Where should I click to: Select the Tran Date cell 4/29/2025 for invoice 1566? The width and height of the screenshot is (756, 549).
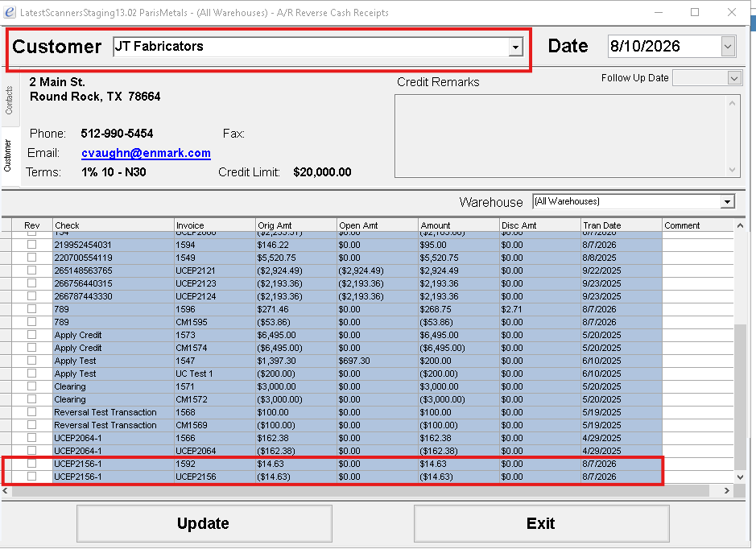pos(622,438)
